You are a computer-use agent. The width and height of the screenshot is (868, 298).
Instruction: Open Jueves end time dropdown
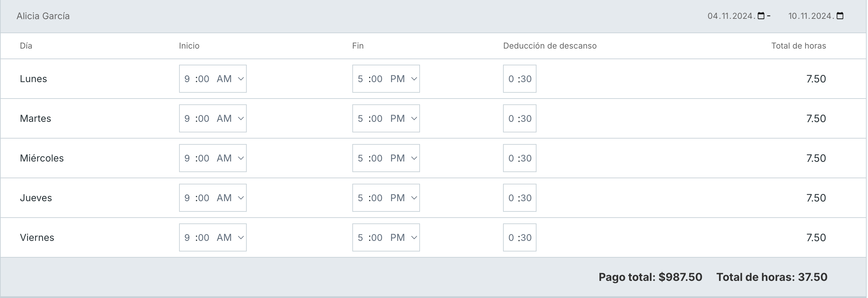tap(386, 198)
